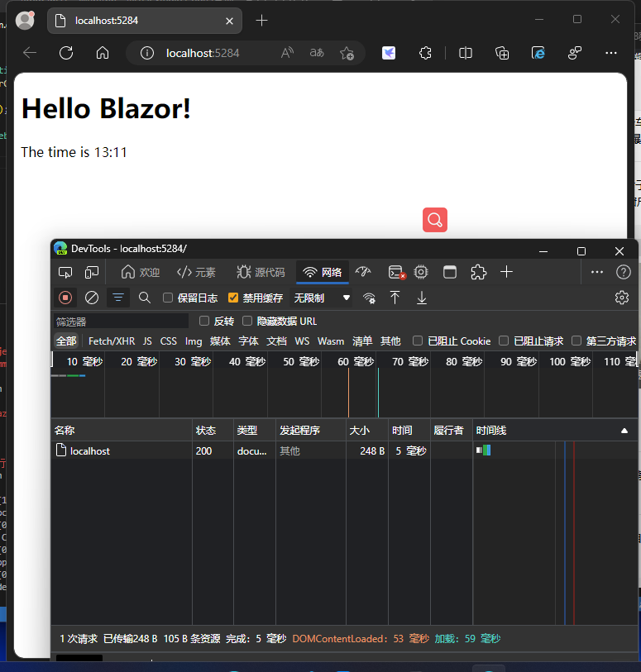Viewport: 641px width, 672px height.
Task: Stop recording network log
Action: [65, 298]
